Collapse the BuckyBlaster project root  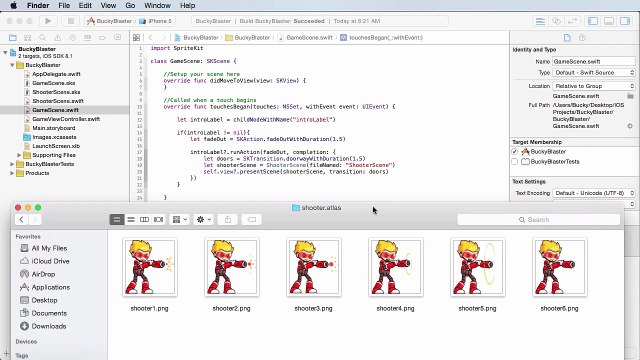coord(5,52)
